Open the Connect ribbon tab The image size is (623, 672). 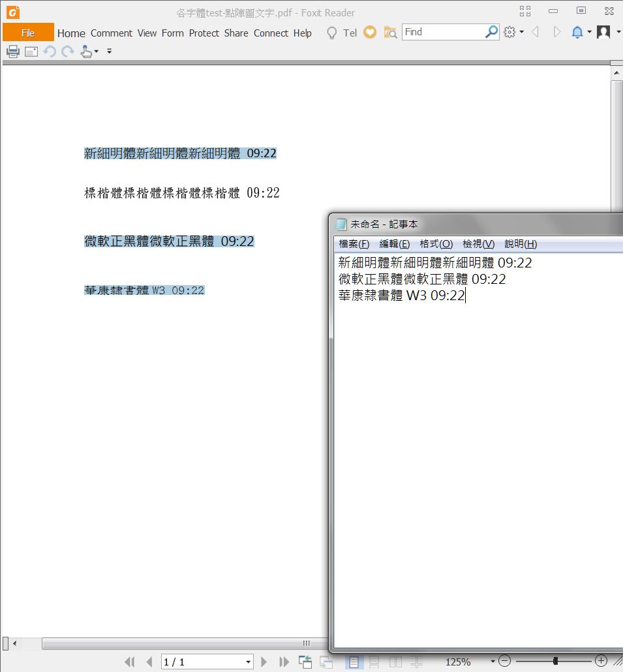click(271, 33)
